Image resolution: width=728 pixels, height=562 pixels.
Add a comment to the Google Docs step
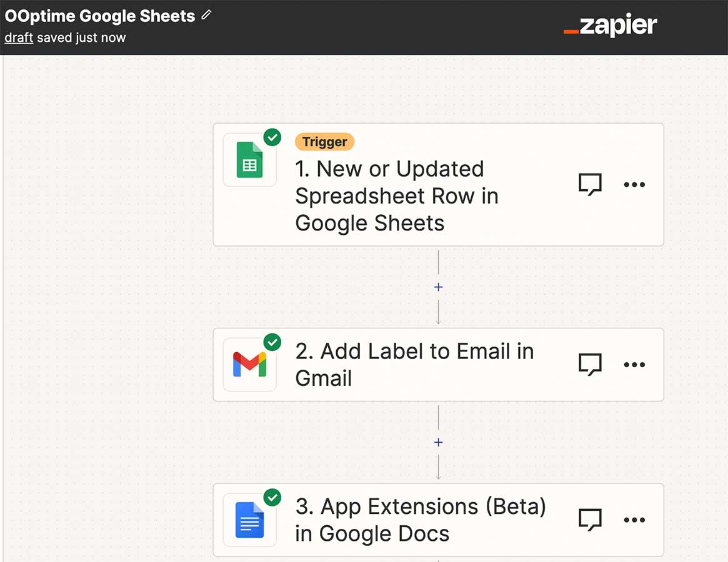[x=590, y=520]
